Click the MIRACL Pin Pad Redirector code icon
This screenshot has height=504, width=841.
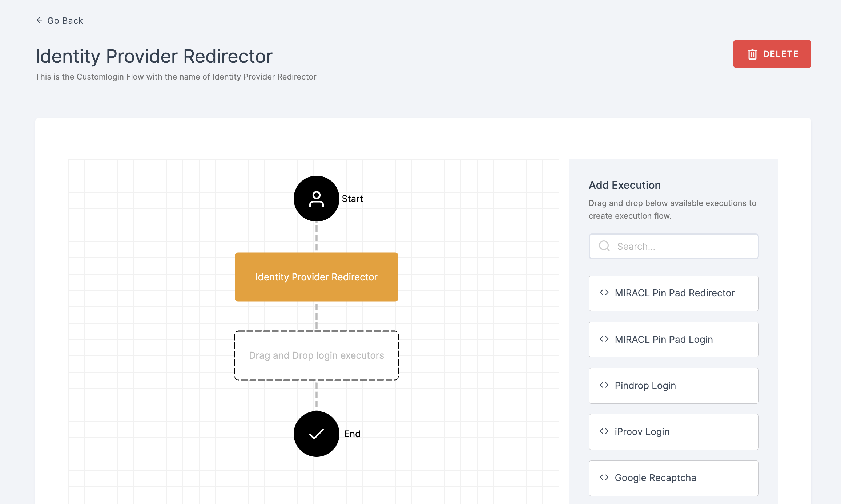coord(604,293)
